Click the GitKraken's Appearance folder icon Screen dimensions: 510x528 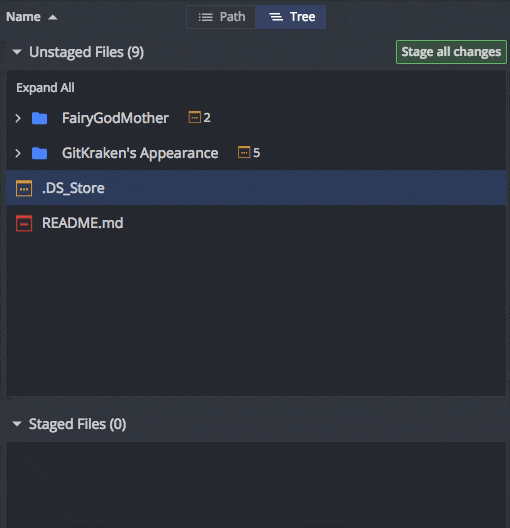39,153
